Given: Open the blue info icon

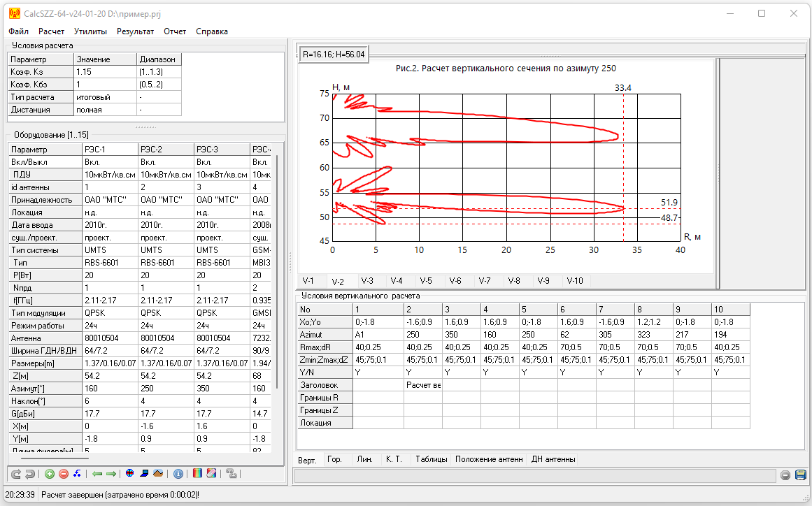Looking at the screenshot, I should [178, 474].
